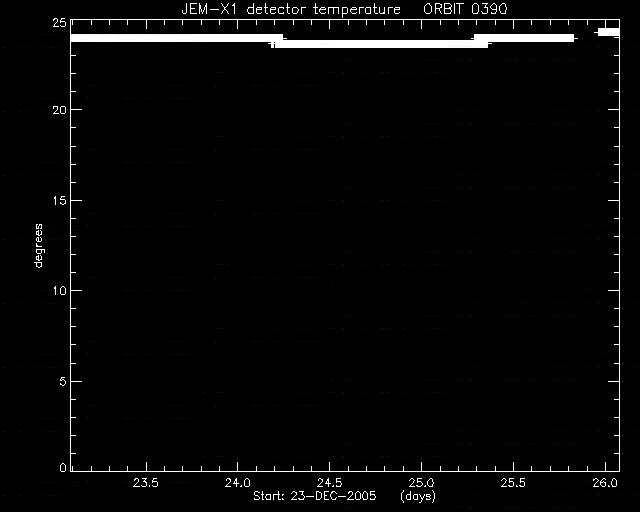Click the 15 y-axis tick label
Viewport: 640px width, 512px height.
click(60, 200)
